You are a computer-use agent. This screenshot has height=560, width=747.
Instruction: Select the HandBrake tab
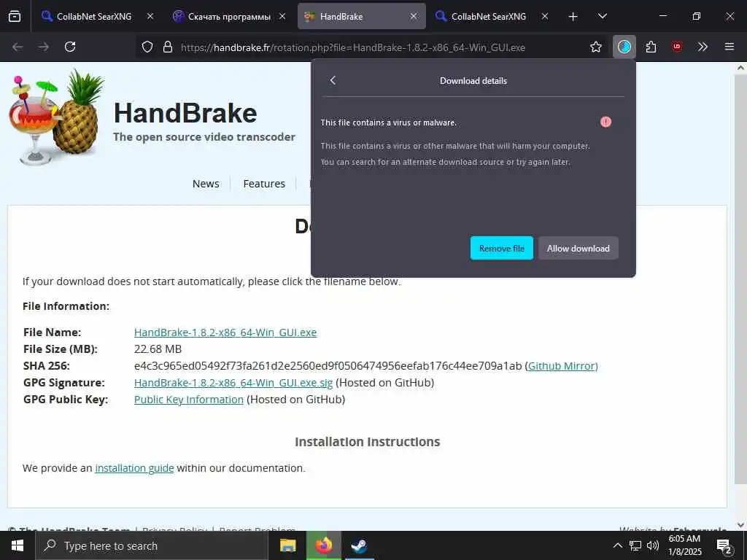tap(362, 16)
